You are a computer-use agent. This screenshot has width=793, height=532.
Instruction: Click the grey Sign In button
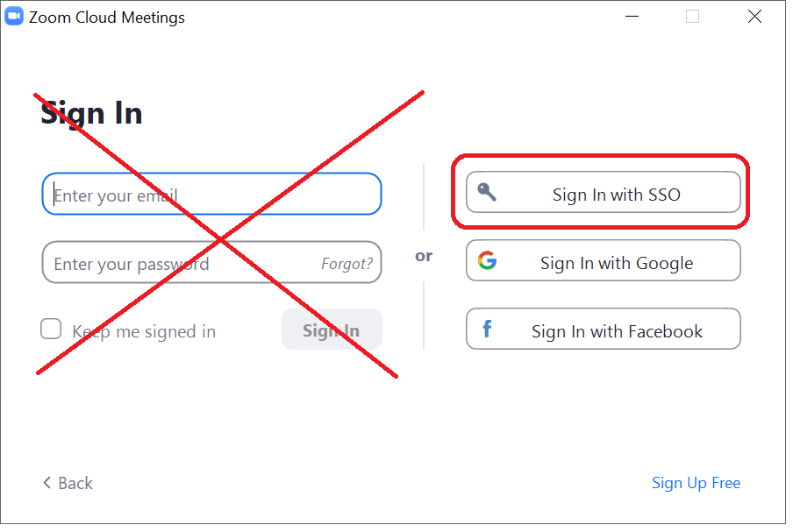332,330
